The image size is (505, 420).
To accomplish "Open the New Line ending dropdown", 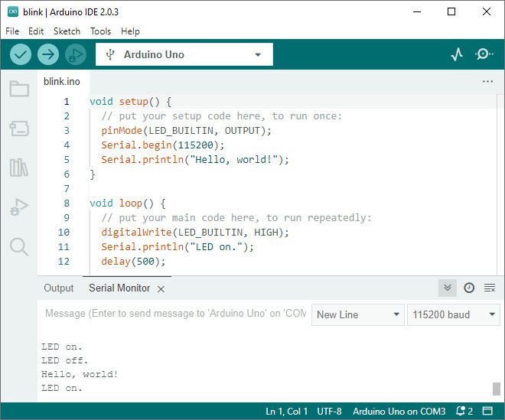I will tap(358, 314).
